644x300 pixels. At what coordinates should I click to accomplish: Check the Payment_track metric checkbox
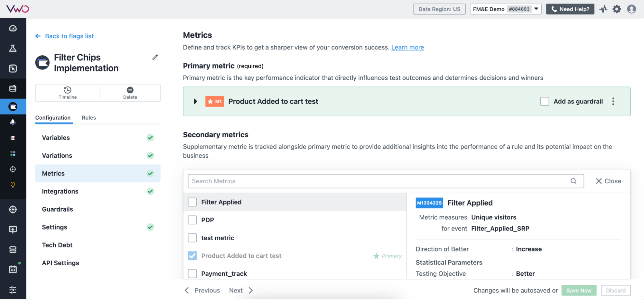point(192,274)
